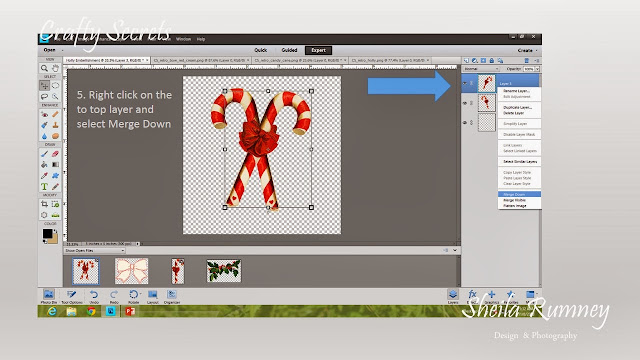The image size is (640, 360).
Task: Toggle Lock All pixels for layer
Action: click(x=492, y=60)
